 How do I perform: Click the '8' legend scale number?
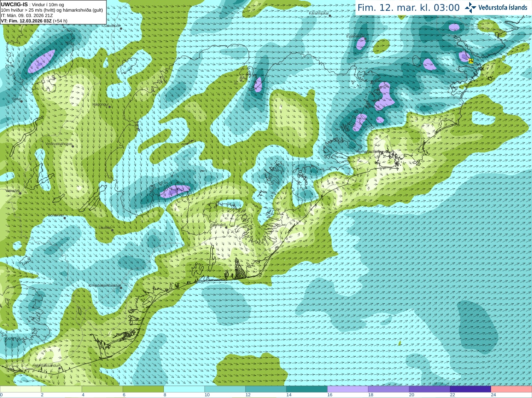(165, 395)
